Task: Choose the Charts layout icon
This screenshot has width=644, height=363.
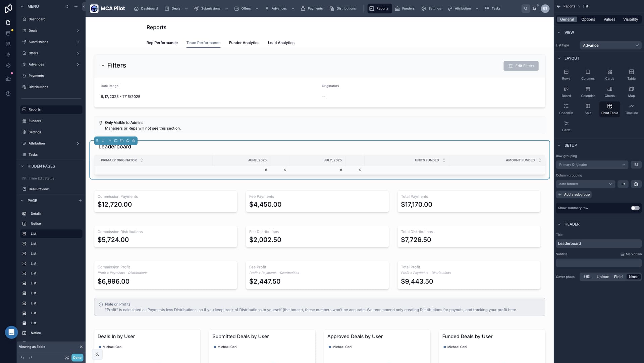Action: tap(609, 92)
